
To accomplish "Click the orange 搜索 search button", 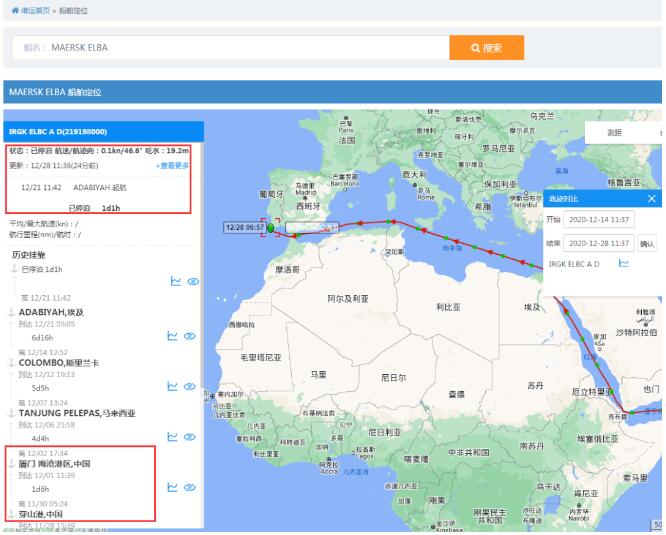I will pos(486,48).
